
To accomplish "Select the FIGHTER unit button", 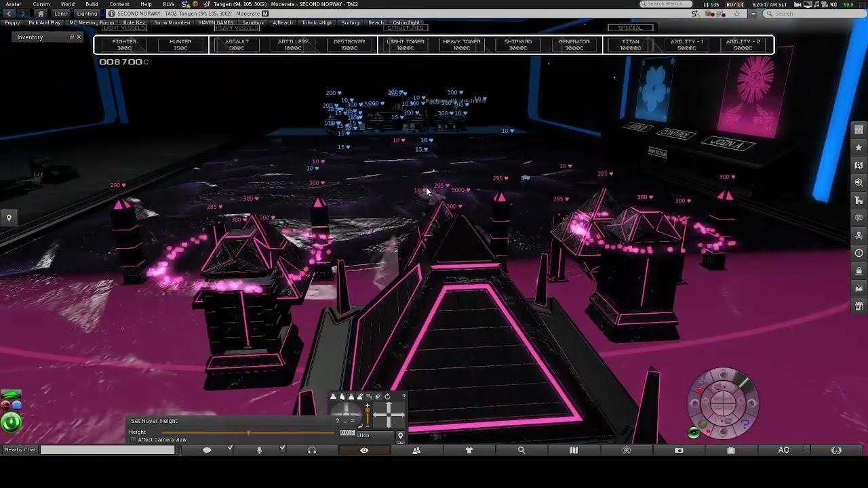I will 124,45.
